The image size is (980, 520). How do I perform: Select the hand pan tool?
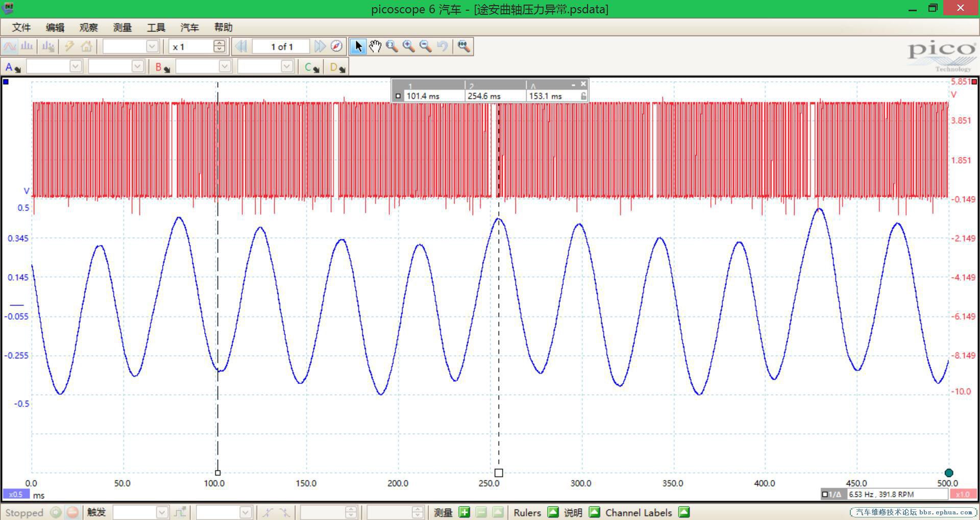pyautogui.click(x=375, y=46)
